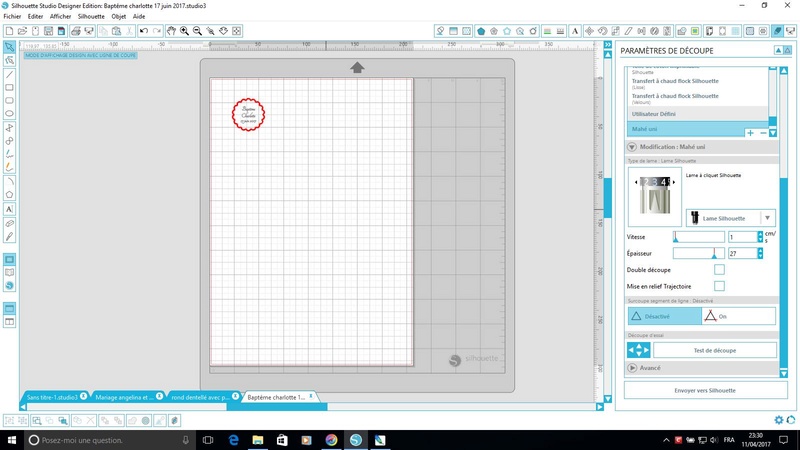Adjust the Épaisseur thickness slider
Viewport: 800px width, 450px height.
698,253
